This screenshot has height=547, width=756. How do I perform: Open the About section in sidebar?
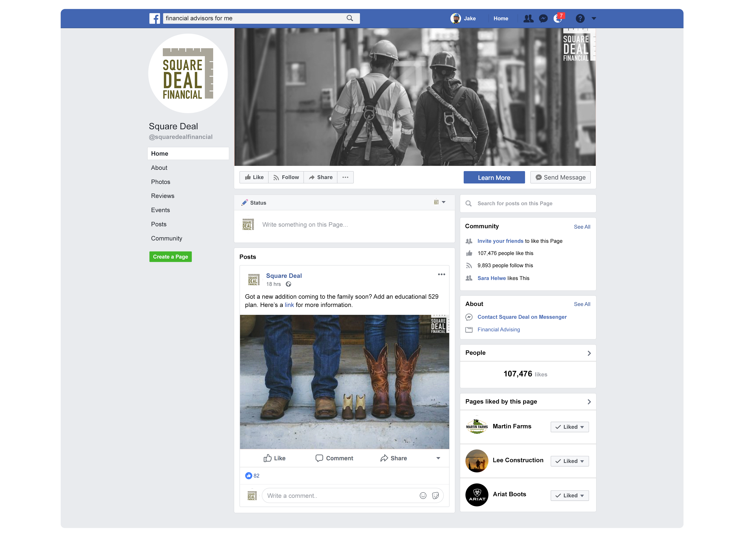(x=159, y=168)
